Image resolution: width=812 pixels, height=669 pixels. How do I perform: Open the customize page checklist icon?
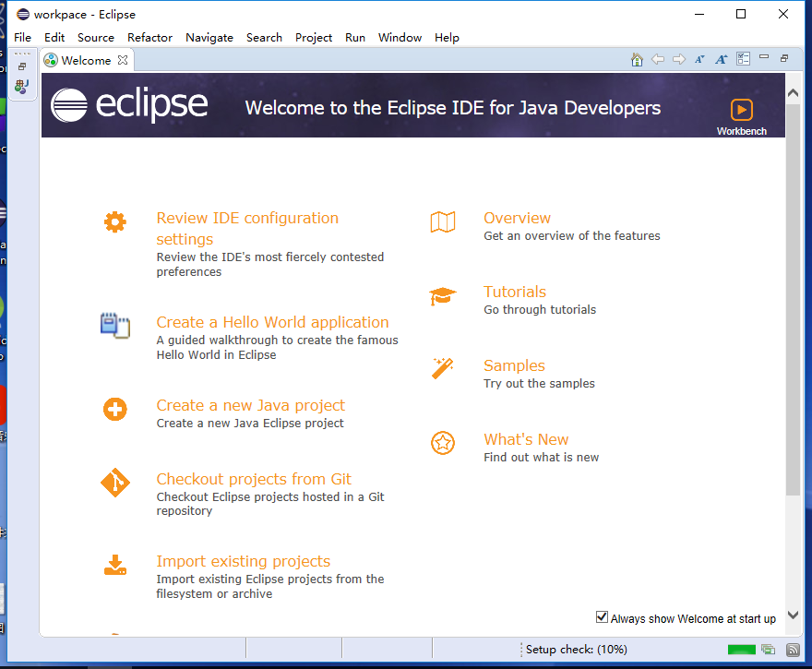coord(743,59)
